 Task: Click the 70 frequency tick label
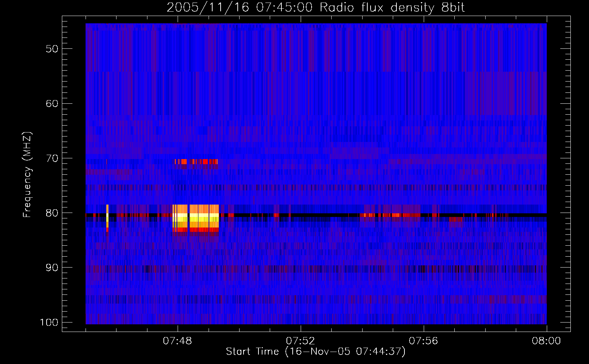pyautogui.click(x=52, y=158)
